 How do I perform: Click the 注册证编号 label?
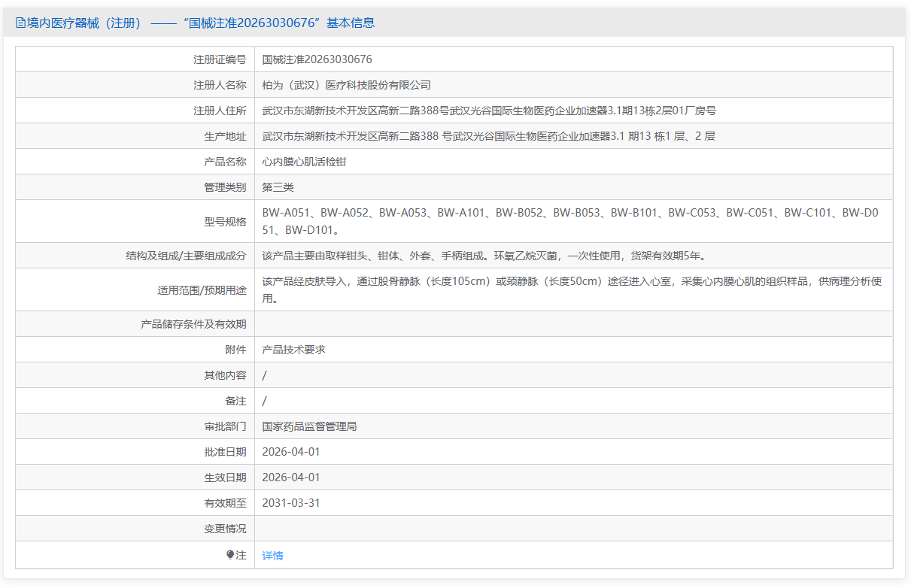(x=220, y=59)
